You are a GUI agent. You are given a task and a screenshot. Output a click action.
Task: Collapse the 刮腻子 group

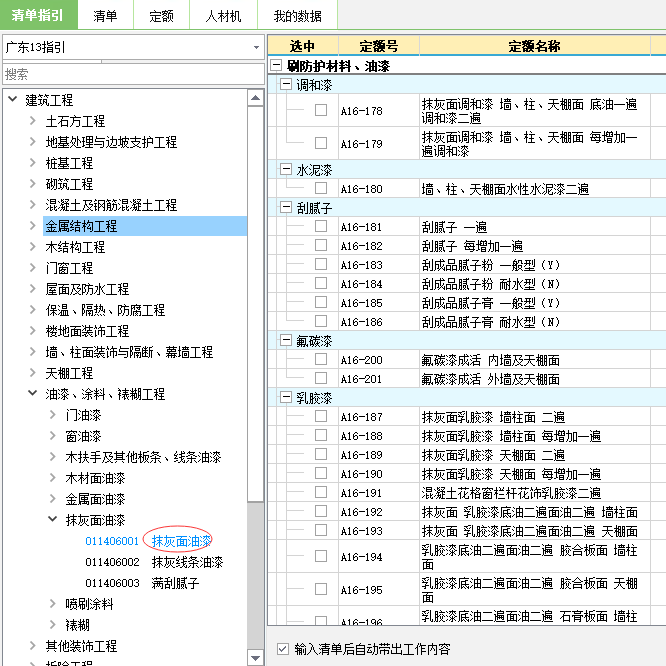[286, 207]
